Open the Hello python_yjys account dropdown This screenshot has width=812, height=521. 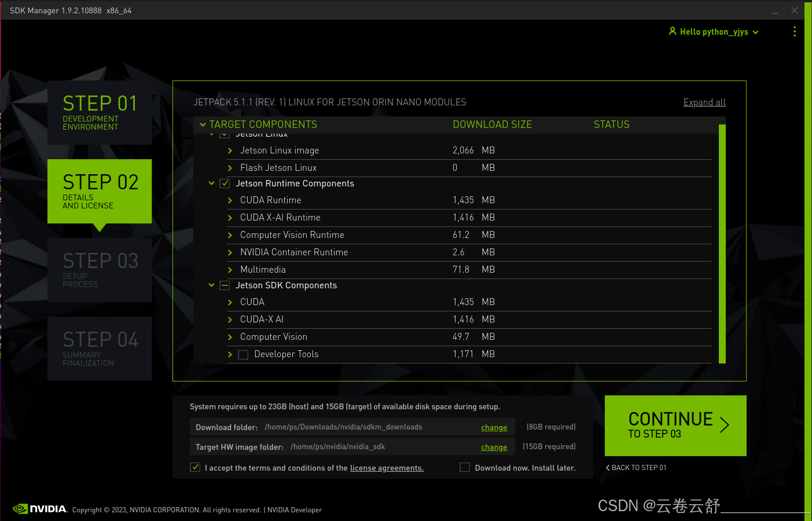(714, 32)
